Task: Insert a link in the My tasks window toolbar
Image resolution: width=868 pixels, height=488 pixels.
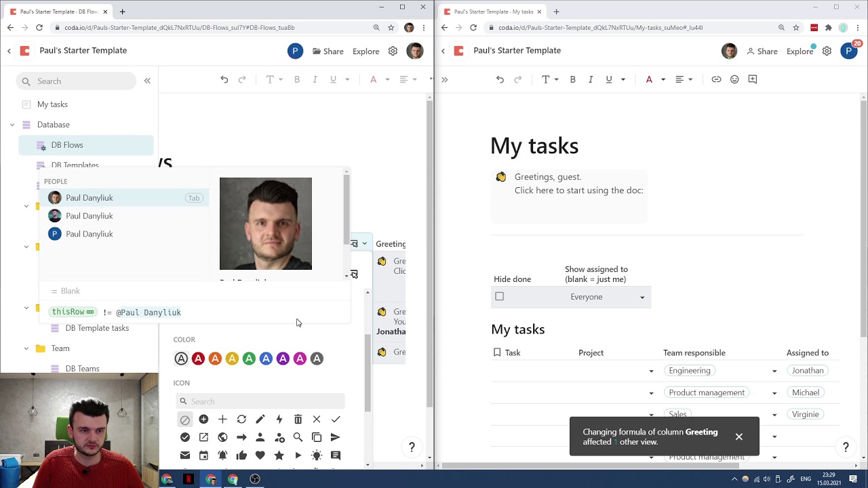Action: (716, 79)
